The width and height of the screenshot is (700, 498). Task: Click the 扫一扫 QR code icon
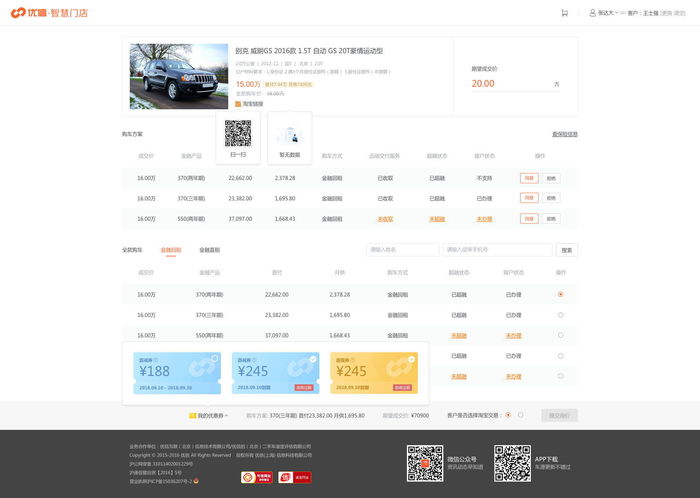click(238, 133)
